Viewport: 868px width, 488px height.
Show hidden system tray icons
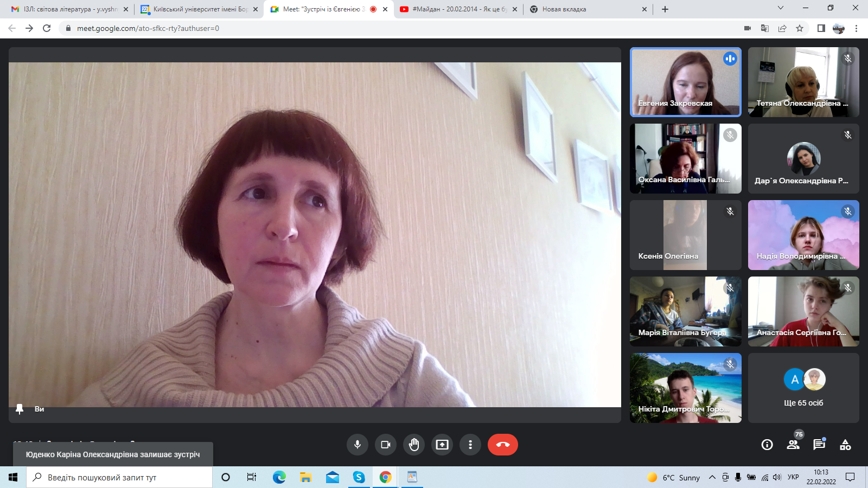[712, 477]
